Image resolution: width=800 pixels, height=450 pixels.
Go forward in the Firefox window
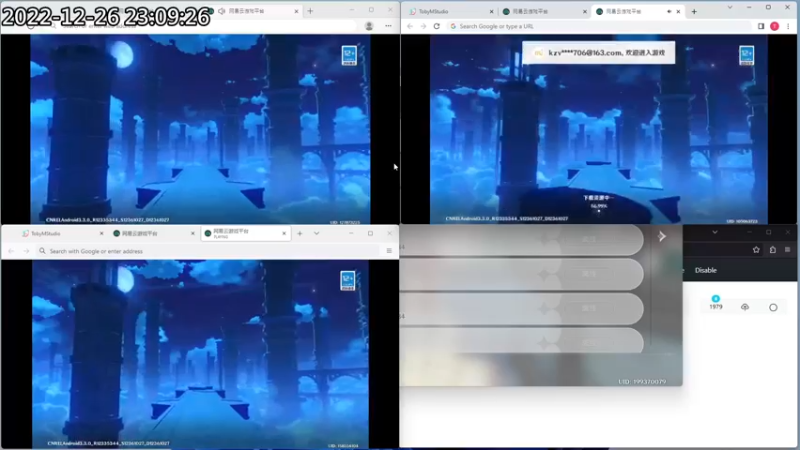[x=26, y=251]
